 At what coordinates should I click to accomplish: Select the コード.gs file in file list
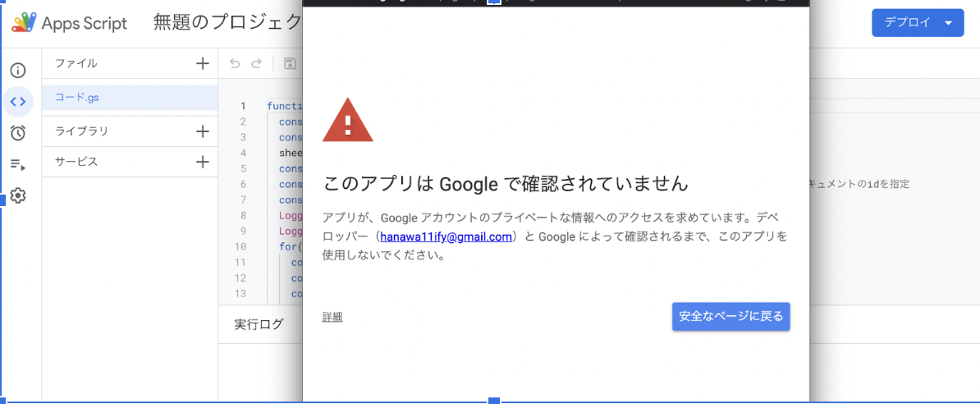(x=78, y=98)
